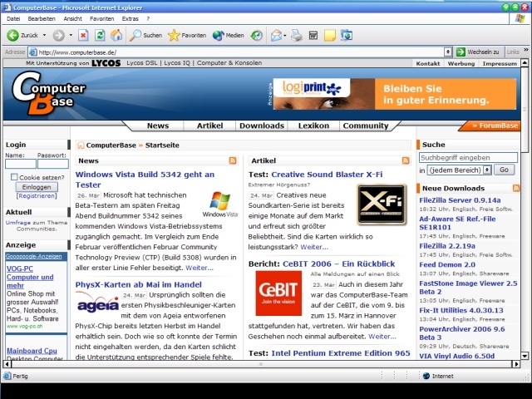Switch to the Lexikon site tab
The image size is (532, 399).
point(313,126)
